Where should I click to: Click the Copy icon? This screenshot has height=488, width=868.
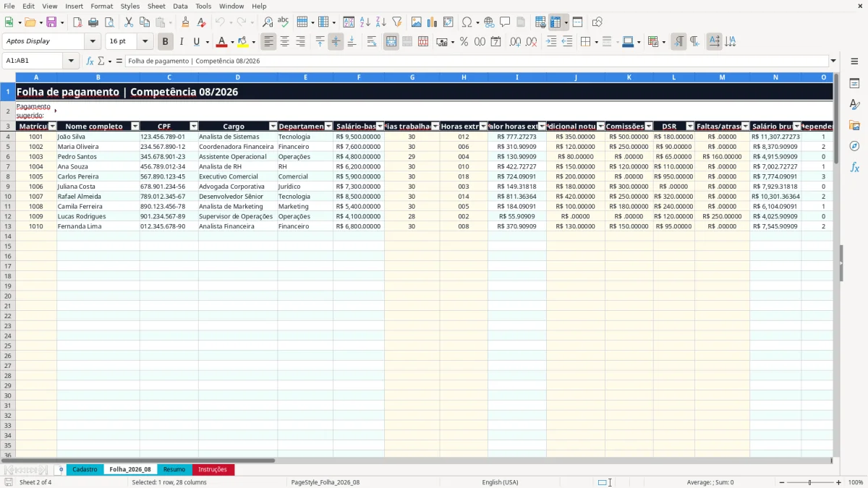[x=145, y=22]
